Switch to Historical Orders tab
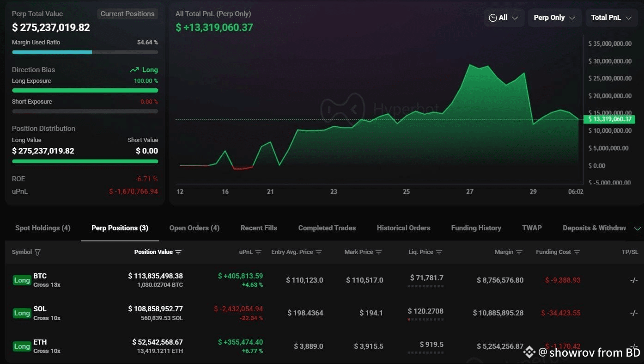 (403, 228)
